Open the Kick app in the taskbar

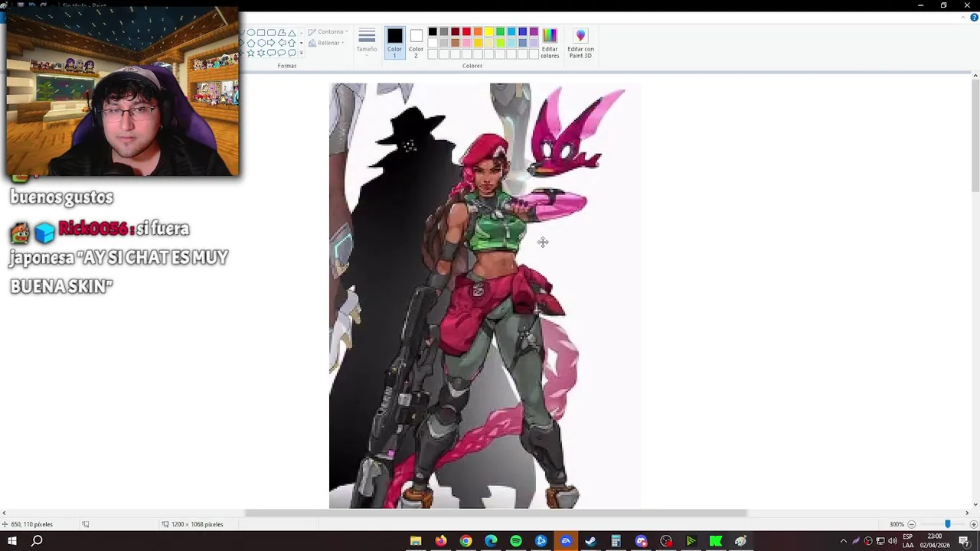coord(716,541)
